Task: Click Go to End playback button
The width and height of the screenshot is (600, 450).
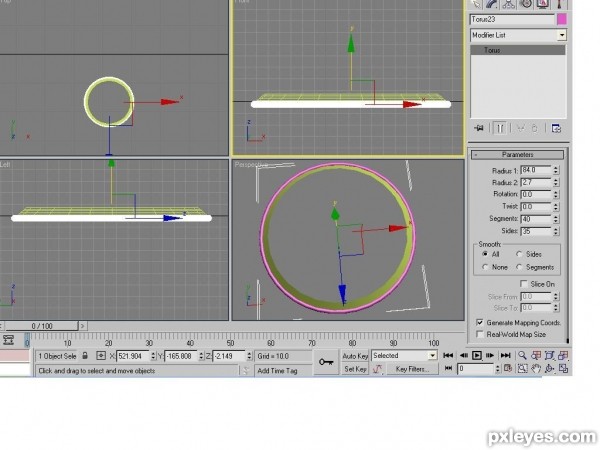Action: click(505, 355)
